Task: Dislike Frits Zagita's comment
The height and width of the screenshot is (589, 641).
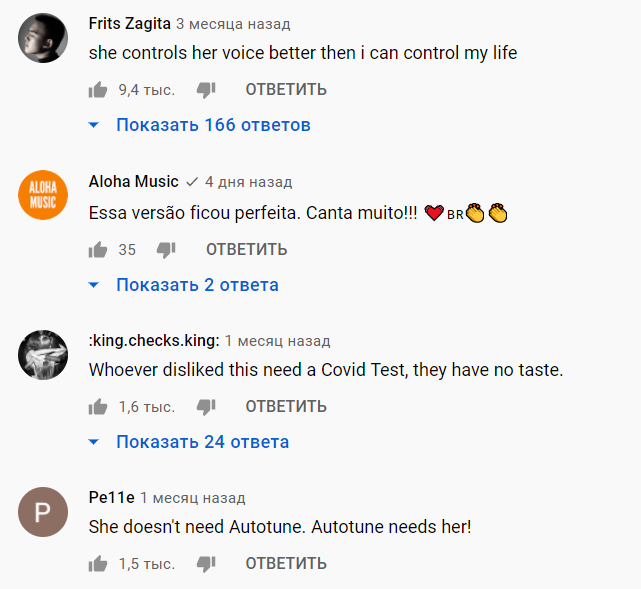Action: pos(206,90)
